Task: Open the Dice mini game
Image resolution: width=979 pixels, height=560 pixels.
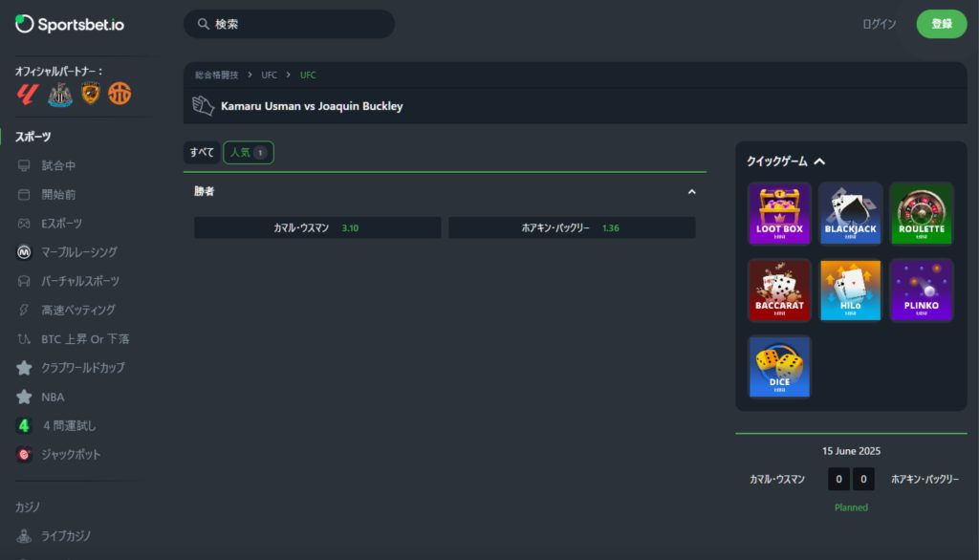Action: click(x=779, y=367)
